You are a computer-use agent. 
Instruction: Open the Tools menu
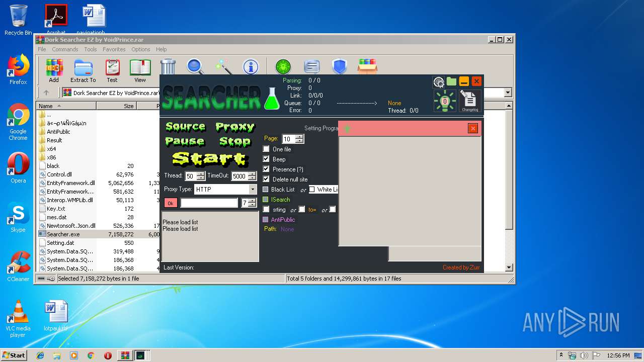pos(91,49)
